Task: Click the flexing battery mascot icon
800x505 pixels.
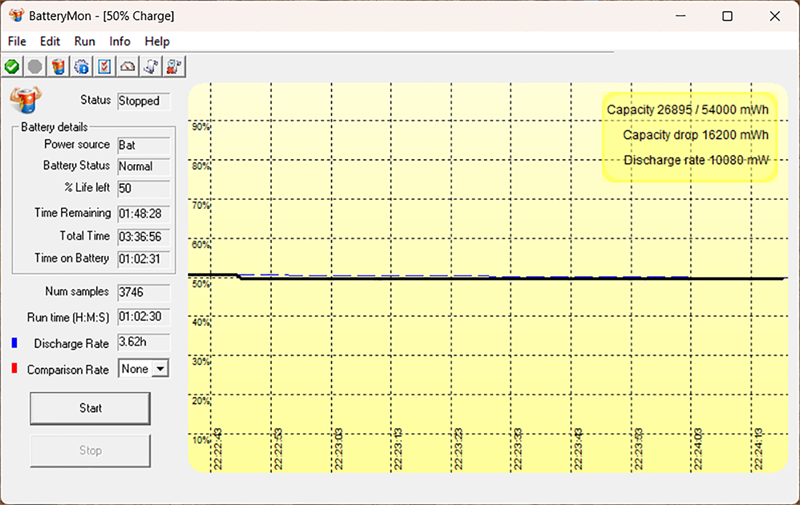Action: [26, 99]
